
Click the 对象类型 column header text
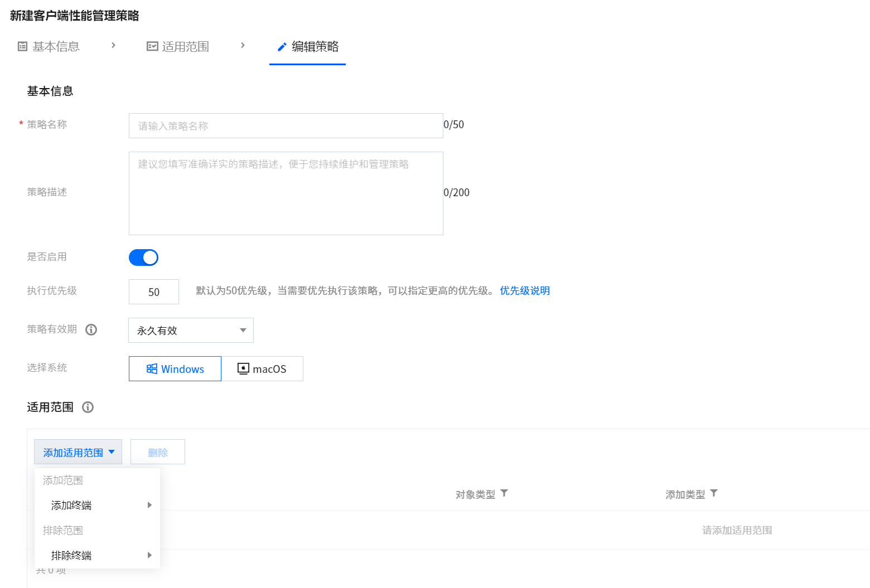(475, 494)
